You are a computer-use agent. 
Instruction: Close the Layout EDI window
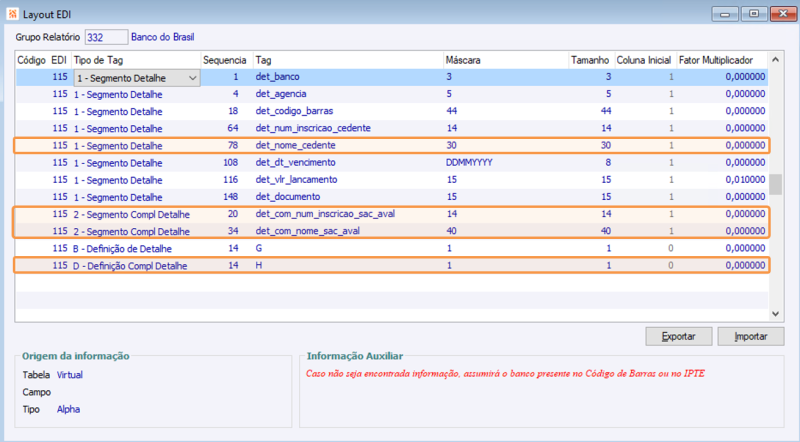783,14
